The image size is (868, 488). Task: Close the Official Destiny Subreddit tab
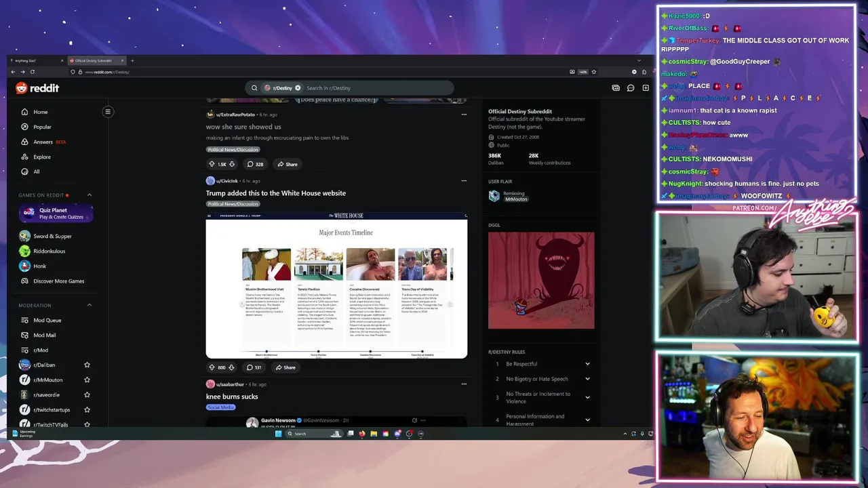123,61
